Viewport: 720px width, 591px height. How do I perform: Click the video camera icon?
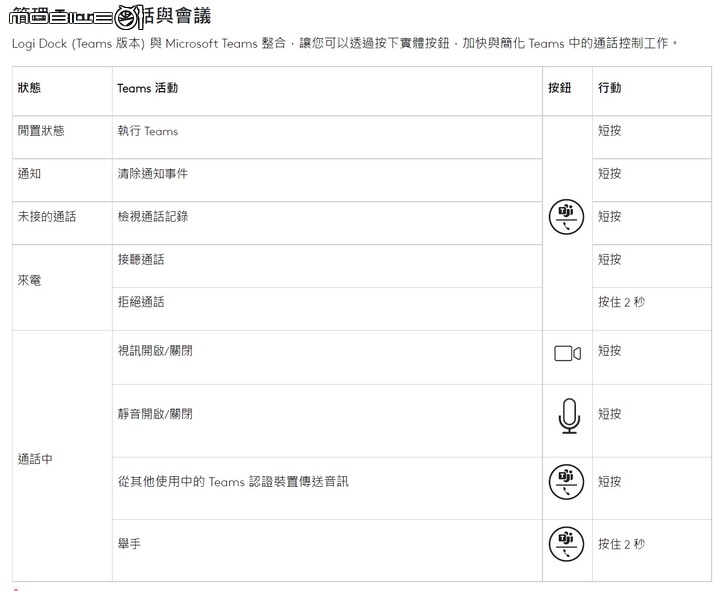(x=568, y=353)
